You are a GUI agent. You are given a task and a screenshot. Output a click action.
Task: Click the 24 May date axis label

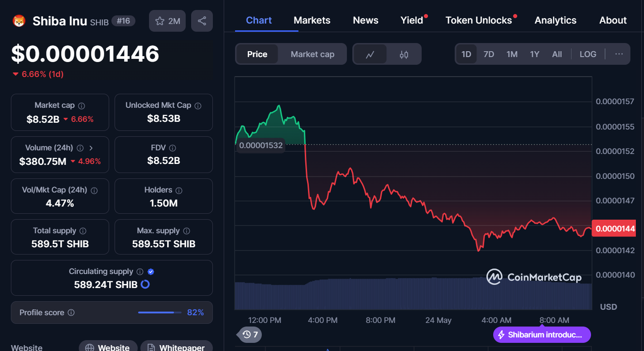coord(438,320)
